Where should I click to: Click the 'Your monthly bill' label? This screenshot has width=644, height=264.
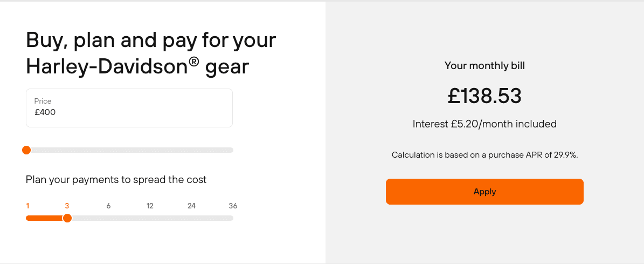tap(484, 66)
